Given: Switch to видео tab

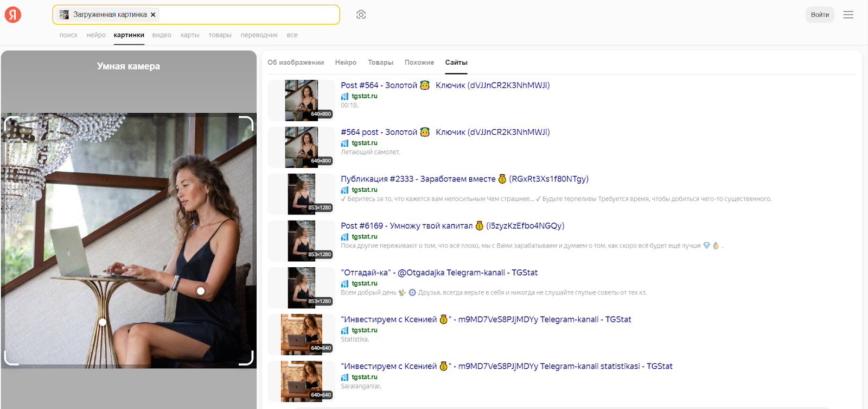Looking at the screenshot, I should pos(162,35).
